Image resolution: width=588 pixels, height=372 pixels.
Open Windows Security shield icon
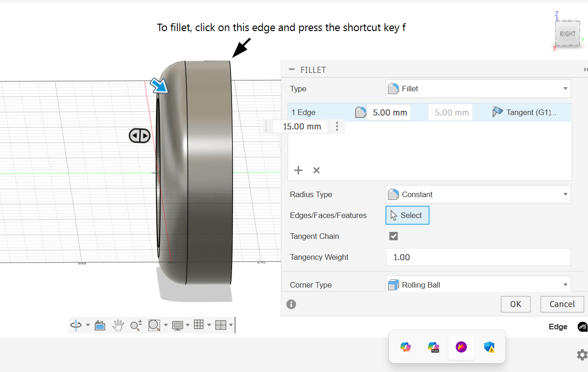point(489,346)
